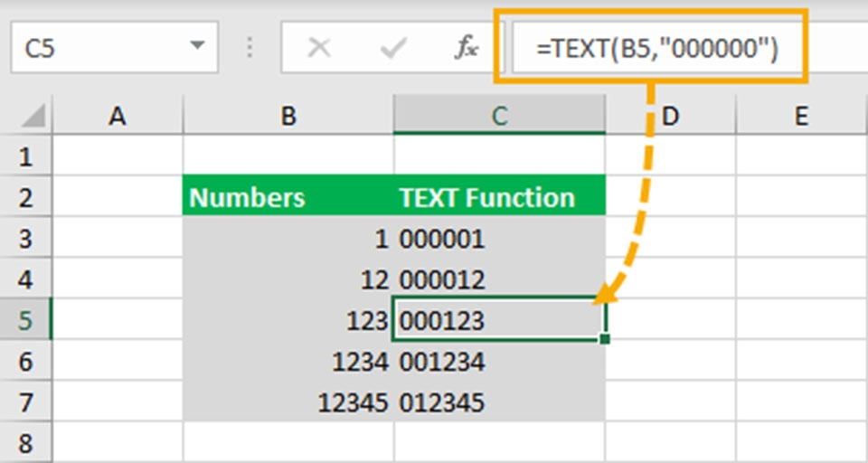The image size is (868, 463).
Task: Select the cell showing 000001
Action: point(499,238)
